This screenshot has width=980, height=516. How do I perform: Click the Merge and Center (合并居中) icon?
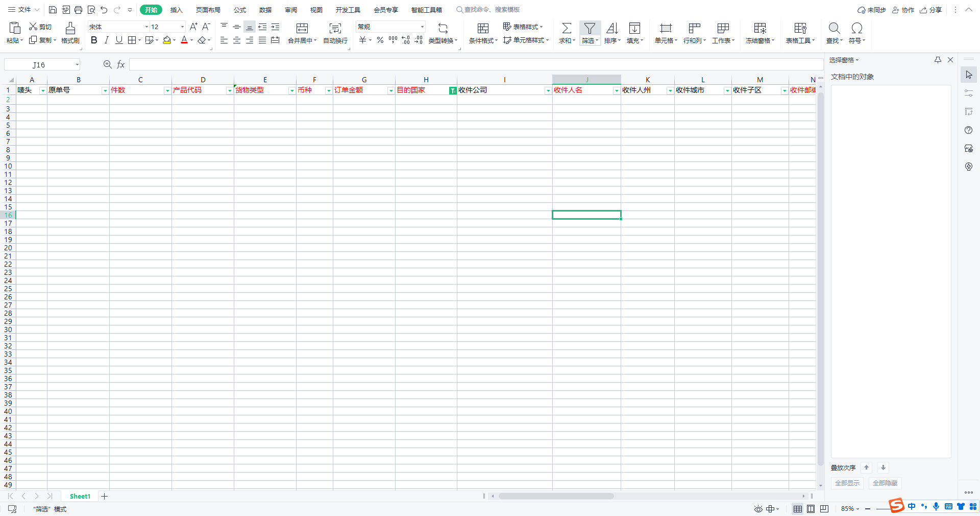(302, 28)
